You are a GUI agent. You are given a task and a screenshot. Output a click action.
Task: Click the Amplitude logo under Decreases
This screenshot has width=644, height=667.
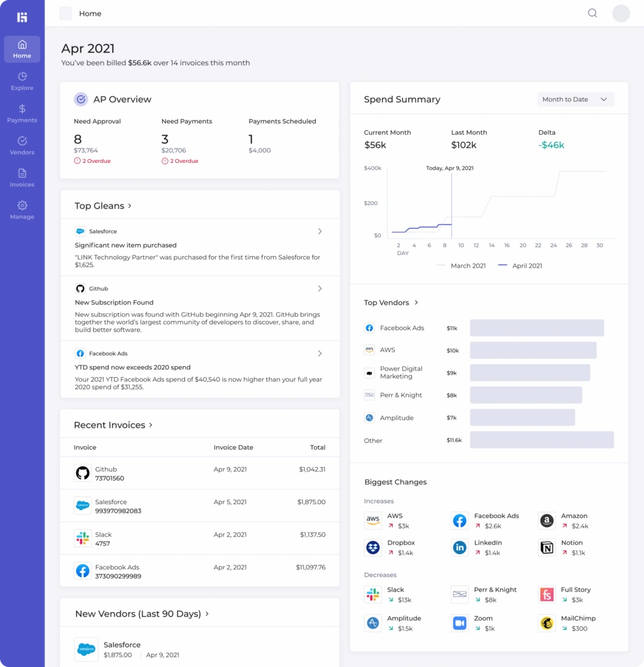pyautogui.click(x=373, y=623)
